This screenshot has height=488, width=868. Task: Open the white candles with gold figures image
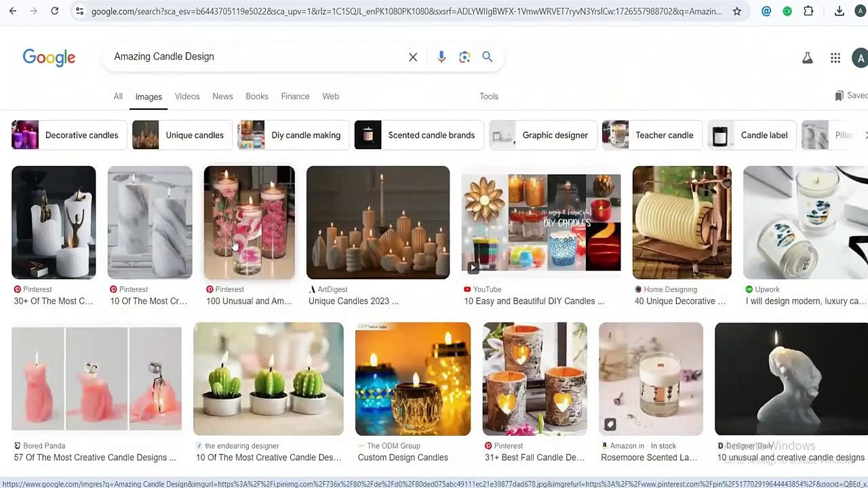(54, 222)
